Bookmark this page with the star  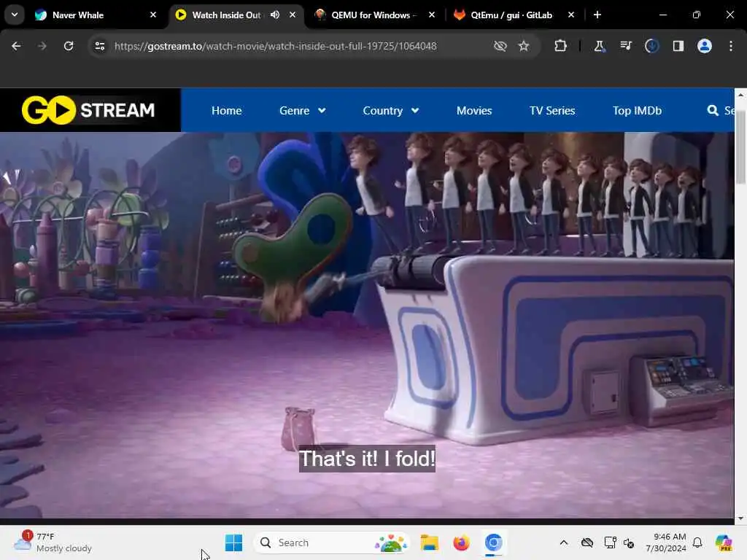[x=524, y=46]
